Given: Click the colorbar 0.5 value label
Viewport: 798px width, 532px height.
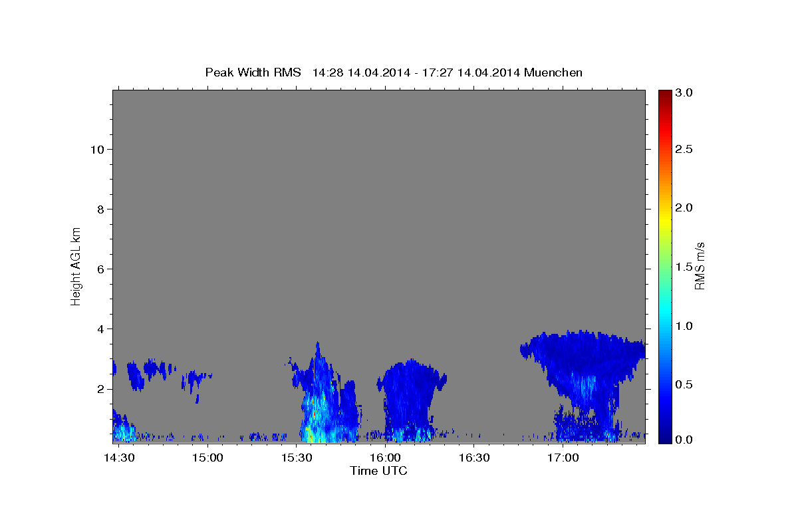Looking at the screenshot, I should pos(684,384).
